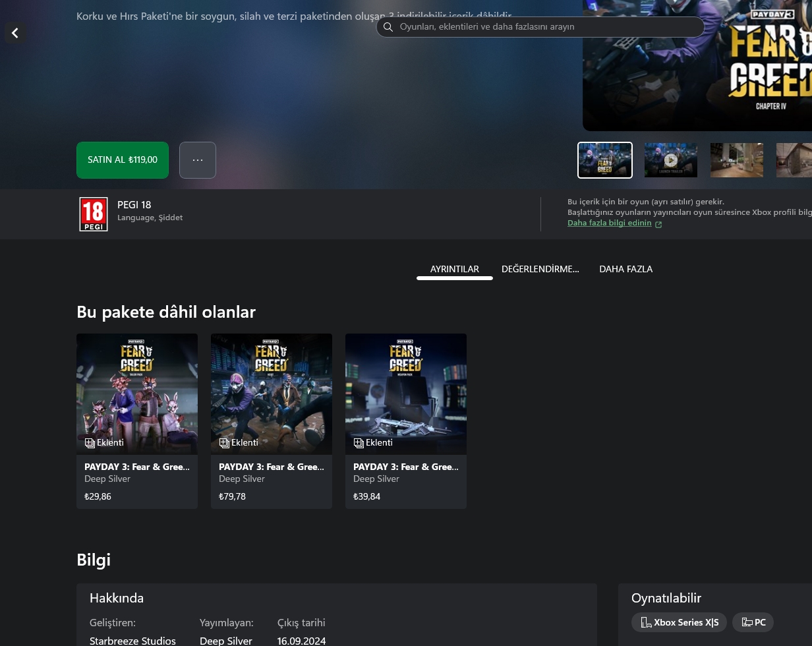Click the PC monitor icon in the platform chip
Image resolution: width=812 pixels, height=646 pixels.
tap(747, 622)
